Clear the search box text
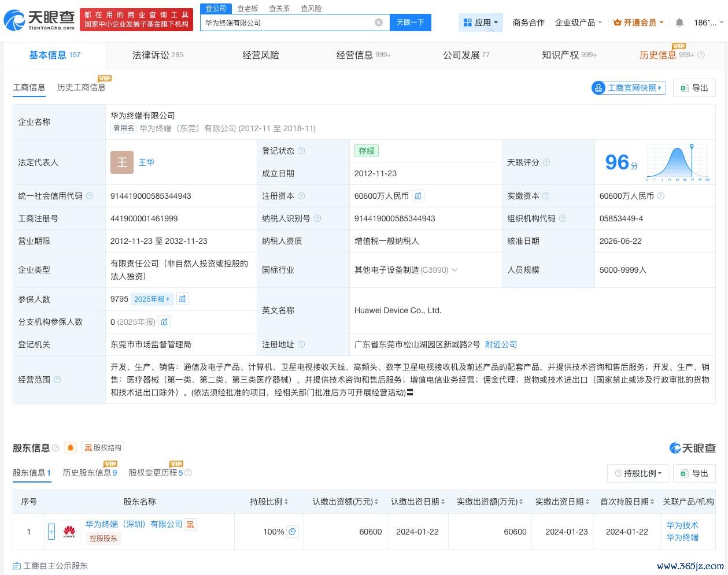Image resolution: width=728 pixels, height=575 pixels. click(x=379, y=23)
